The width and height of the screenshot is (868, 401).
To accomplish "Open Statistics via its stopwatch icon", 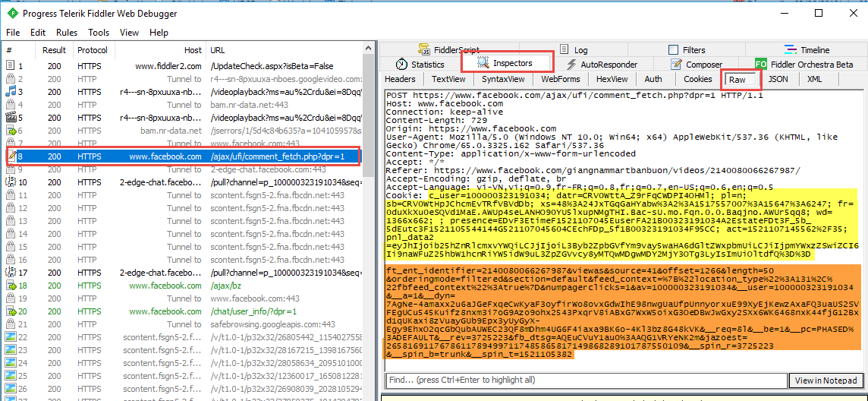I will pyautogui.click(x=402, y=65).
